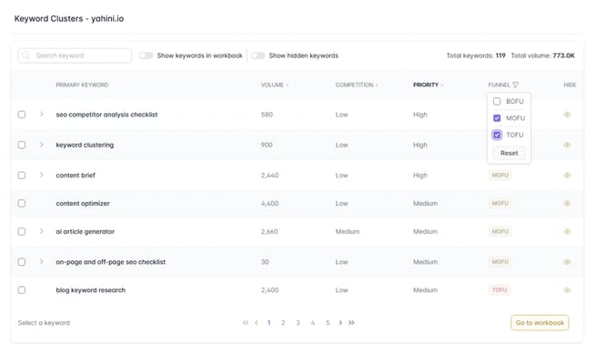Open page 2 of results

pyautogui.click(x=283, y=323)
